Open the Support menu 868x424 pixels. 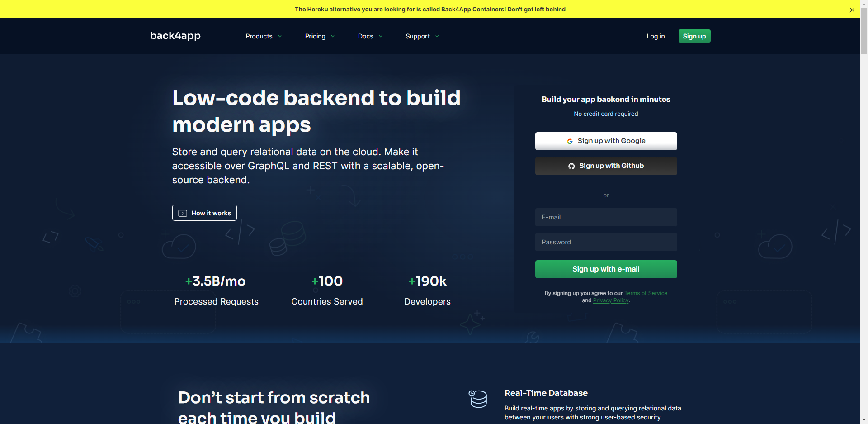418,36
